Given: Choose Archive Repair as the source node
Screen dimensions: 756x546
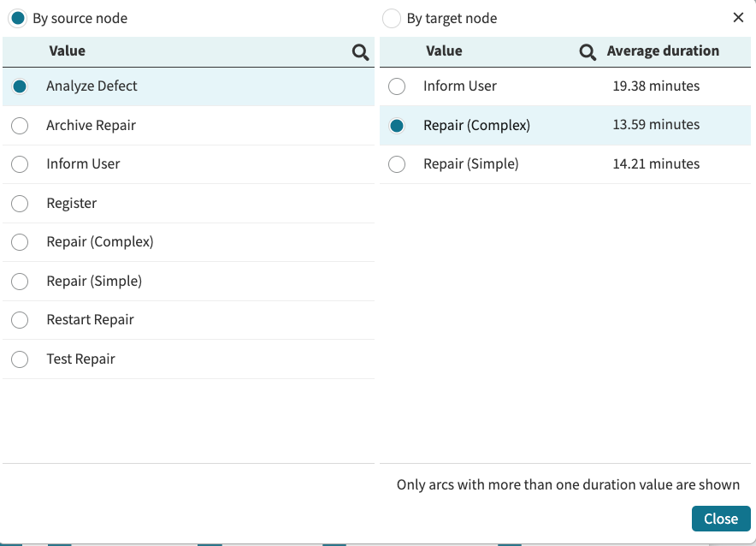Looking at the screenshot, I should [x=20, y=126].
